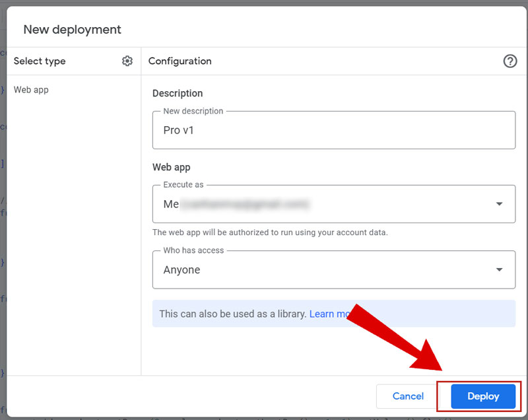Click the Configuration panel header
The height and width of the screenshot is (420, 528).
[180, 61]
